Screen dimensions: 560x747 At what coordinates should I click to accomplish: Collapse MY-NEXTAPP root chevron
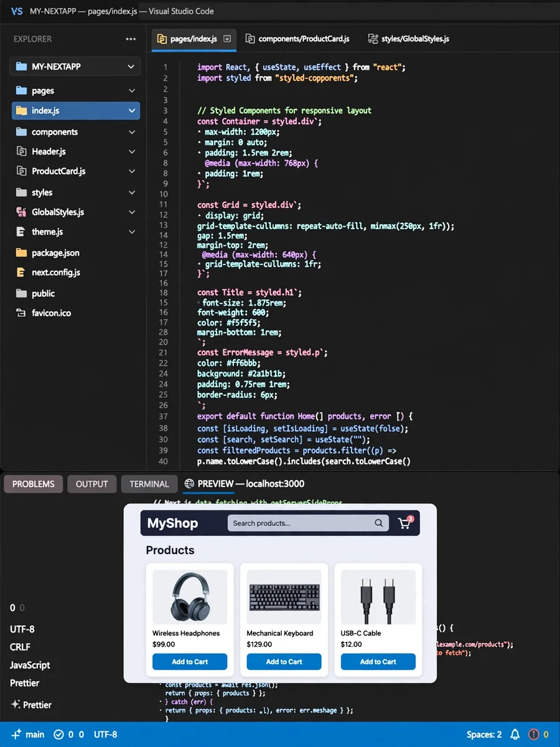(131, 67)
